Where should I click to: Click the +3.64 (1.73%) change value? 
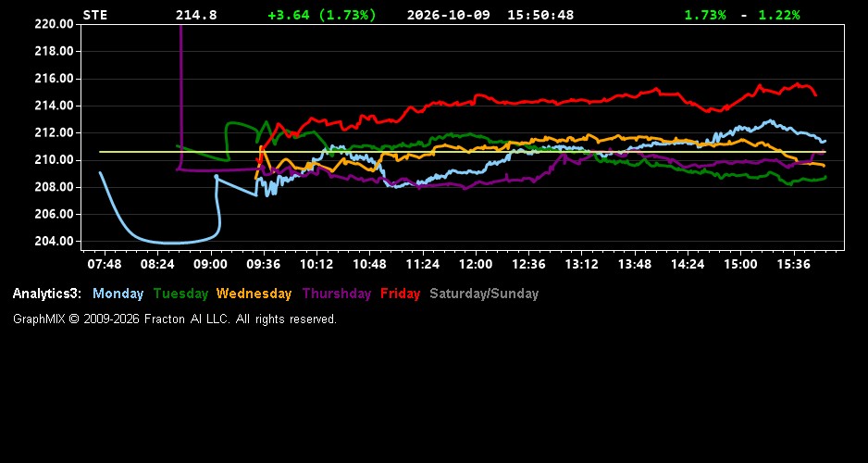point(322,16)
